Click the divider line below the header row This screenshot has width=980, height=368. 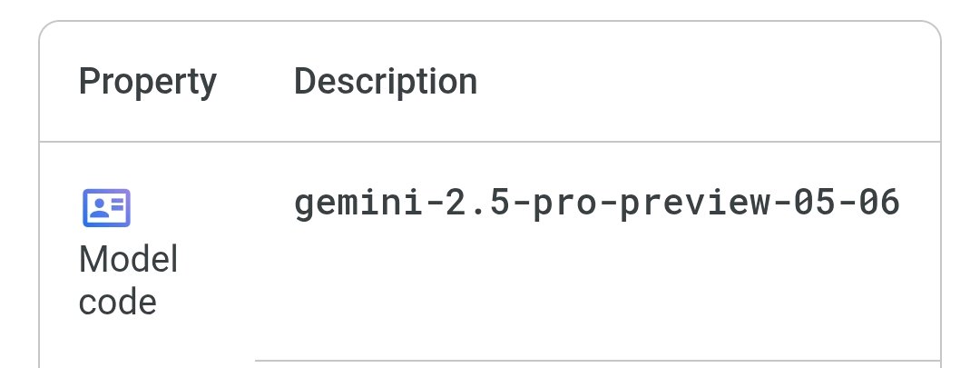490,142
